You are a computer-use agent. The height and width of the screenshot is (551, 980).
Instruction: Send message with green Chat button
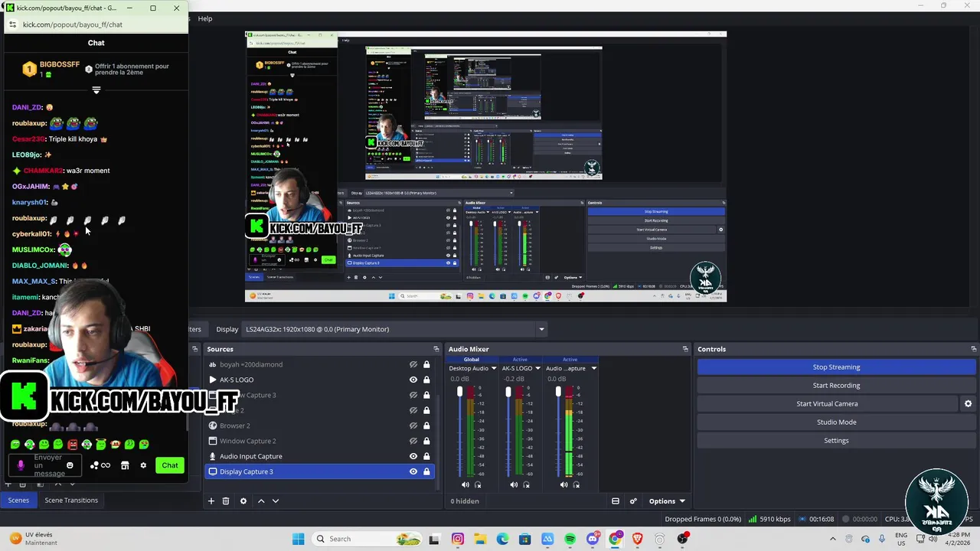pos(170,465)
